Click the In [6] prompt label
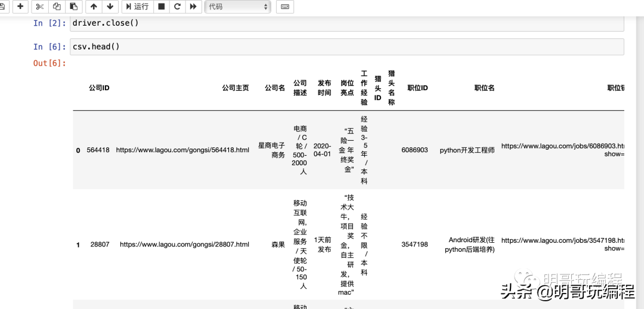Image resolution: width=644 pixels, height=309 pixels. coord(49,47)
